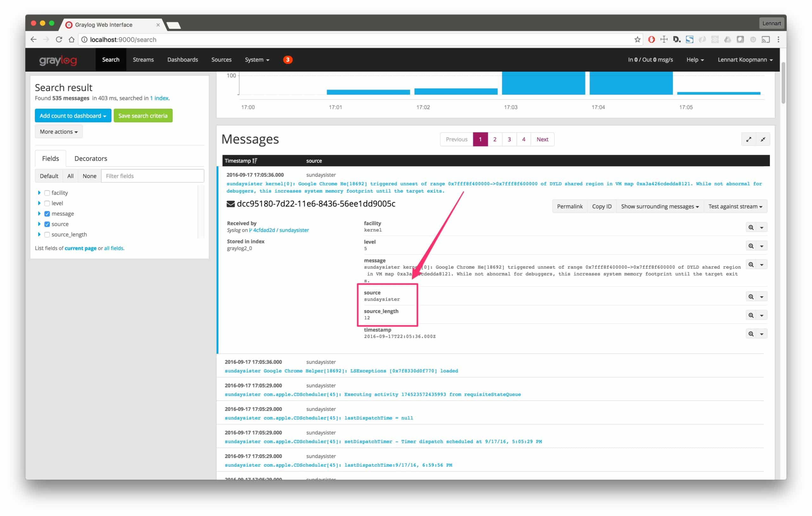Image resolution: width=812 pixels, height=516 pixels.
Task: Uncheck the message field checkbox
Action: [x=47, y=214]
